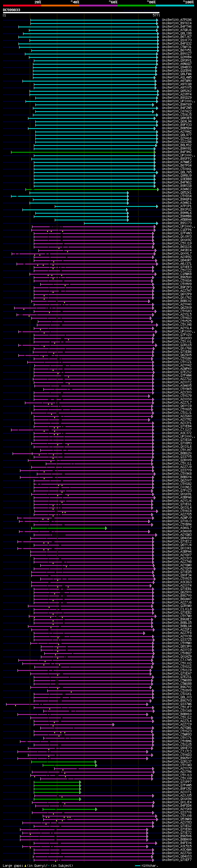Screen dimensions: 197x868
Task: Click the red 20% identity legend bar
Action: click(22, 6)
